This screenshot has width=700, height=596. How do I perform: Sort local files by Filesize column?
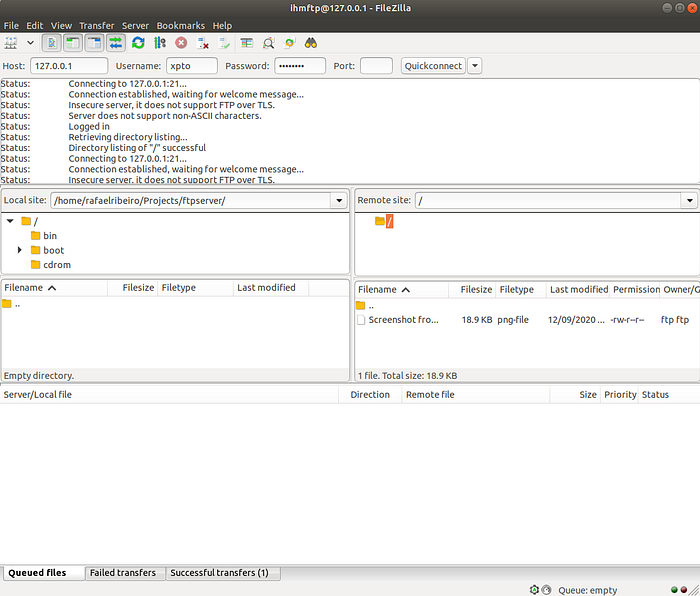tap(133, 288)
